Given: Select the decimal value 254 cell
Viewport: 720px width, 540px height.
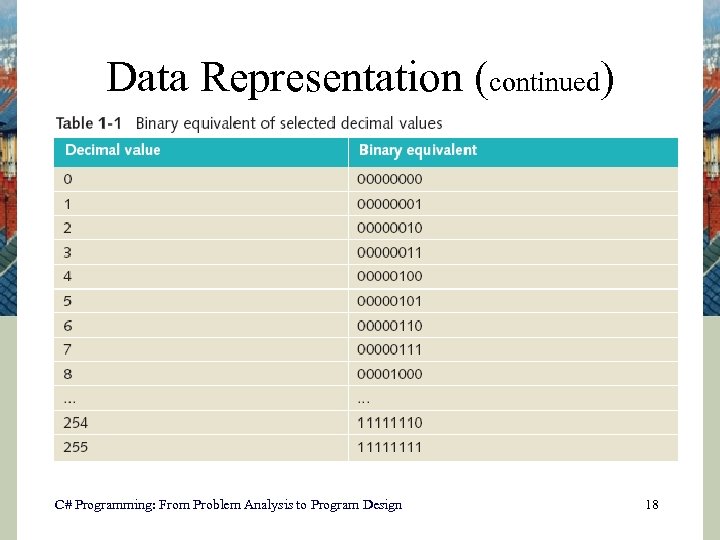Looking at the screenshot, I should pos(76,422).
